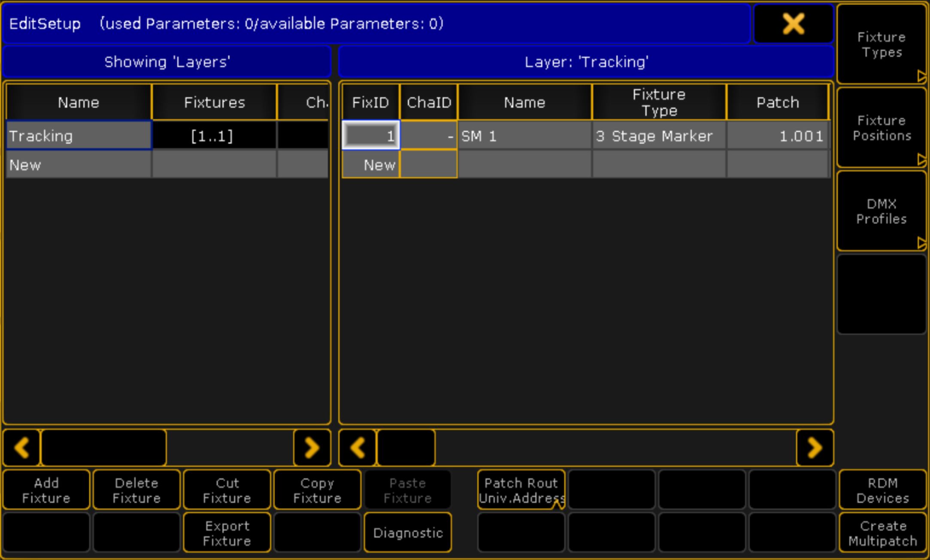
Task: Open the Fixture Positions menu
Action: 881,128
